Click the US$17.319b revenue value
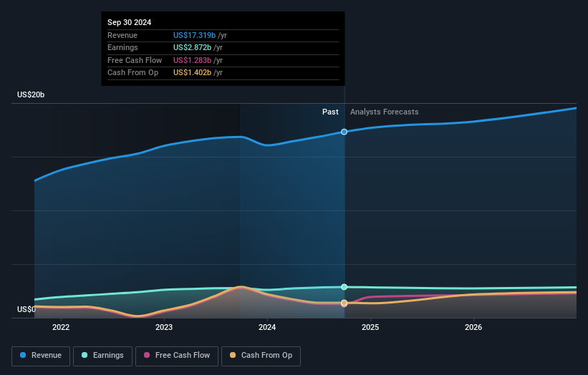Viewport: 588px width, 375px height. click(194, 35)
